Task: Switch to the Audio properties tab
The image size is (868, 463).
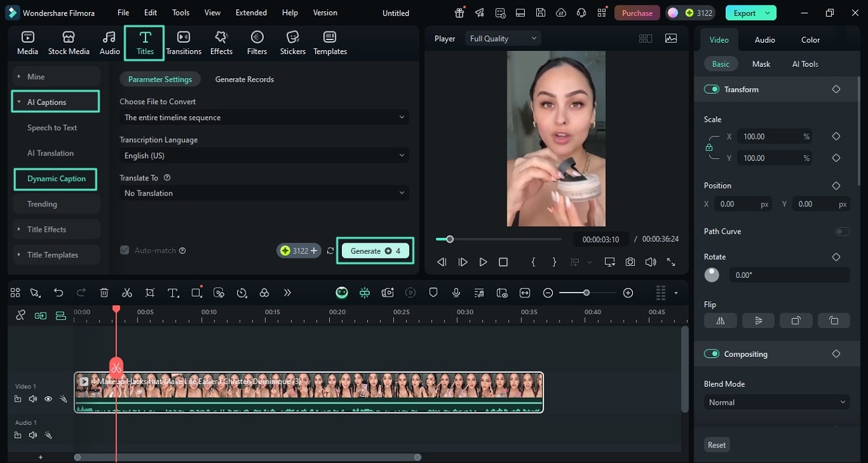Action: click(765, 39)
